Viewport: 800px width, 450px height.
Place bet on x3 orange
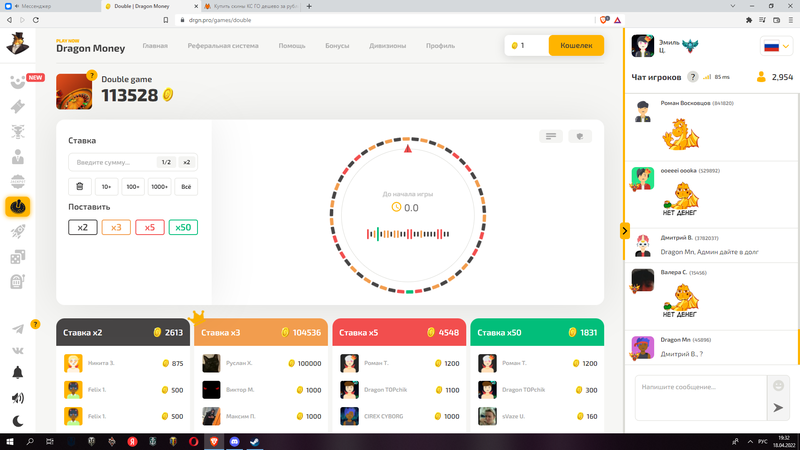pos(116,227)
